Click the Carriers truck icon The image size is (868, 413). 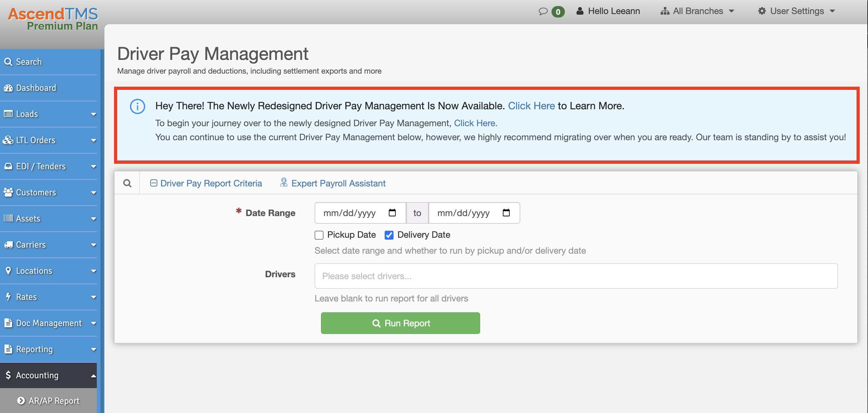(x=8, y=245)
